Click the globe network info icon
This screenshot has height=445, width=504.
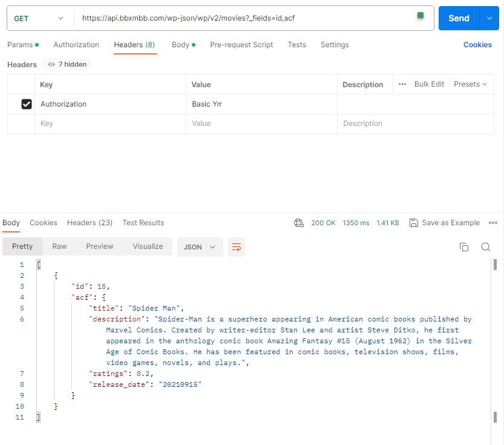299,223
